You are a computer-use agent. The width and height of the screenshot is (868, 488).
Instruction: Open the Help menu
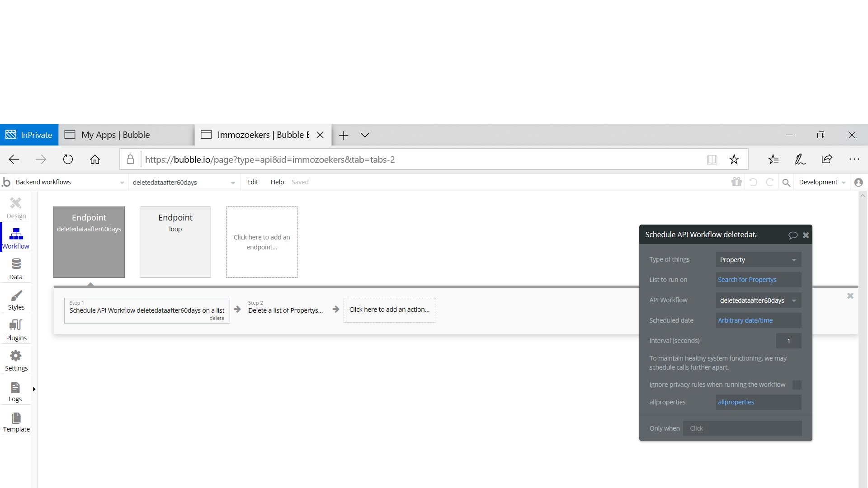pos(277,182)
